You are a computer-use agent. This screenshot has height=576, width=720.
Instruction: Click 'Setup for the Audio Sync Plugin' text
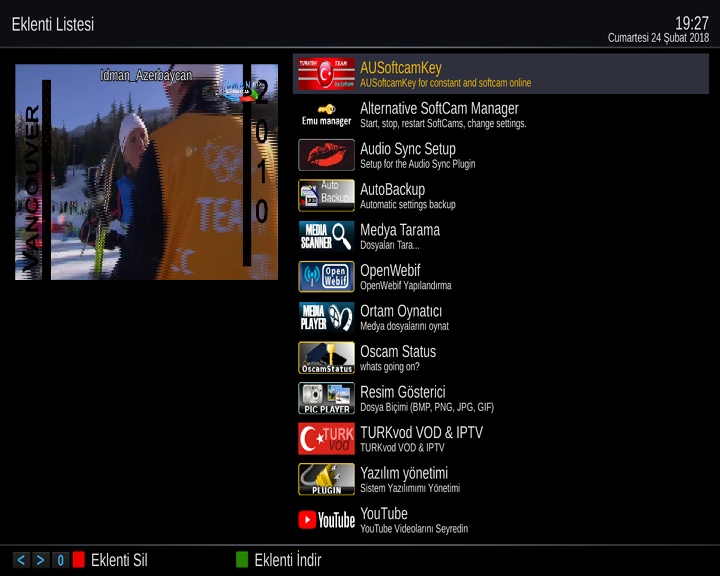coord(417,164)
